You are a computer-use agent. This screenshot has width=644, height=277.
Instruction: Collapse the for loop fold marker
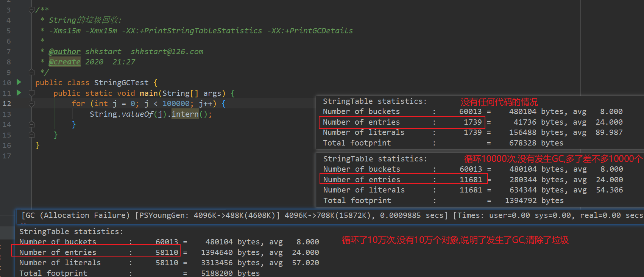[x=32, y=103]
